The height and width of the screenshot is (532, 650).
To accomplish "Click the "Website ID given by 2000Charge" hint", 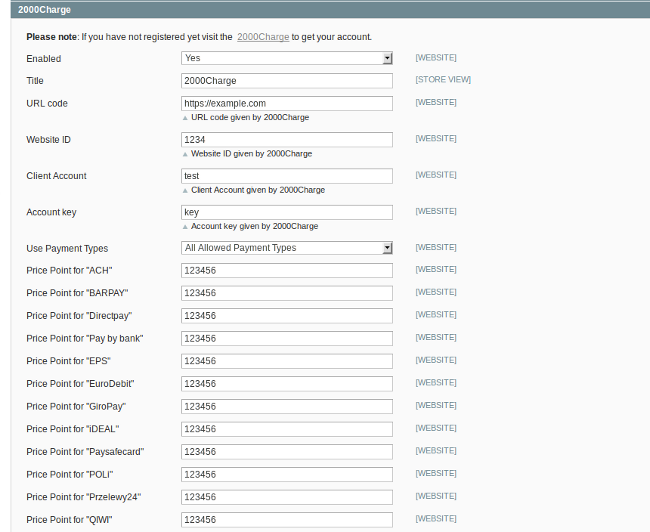I will click(251, 154).
